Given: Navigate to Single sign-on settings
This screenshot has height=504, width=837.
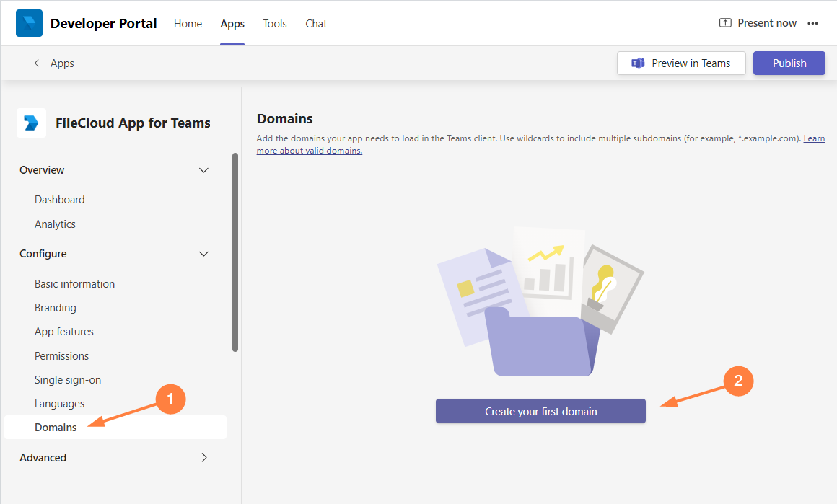Looking at the screenshot, I should coord(68,380).
